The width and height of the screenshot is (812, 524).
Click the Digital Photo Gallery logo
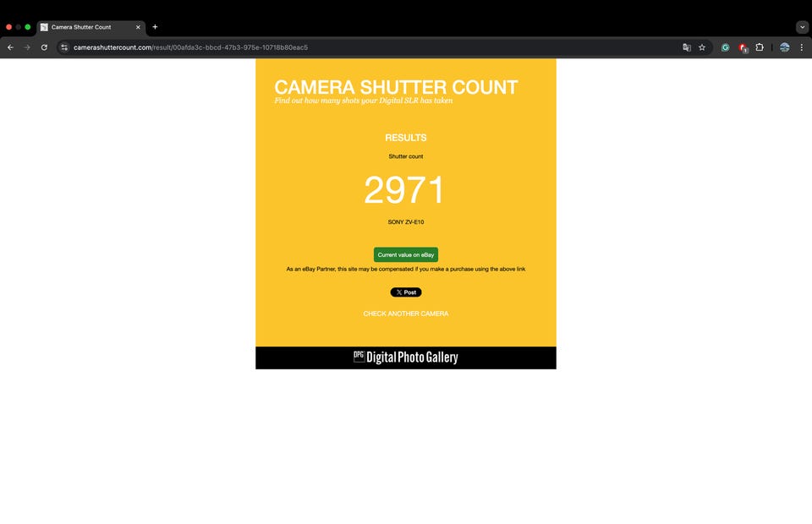[406, 357]
